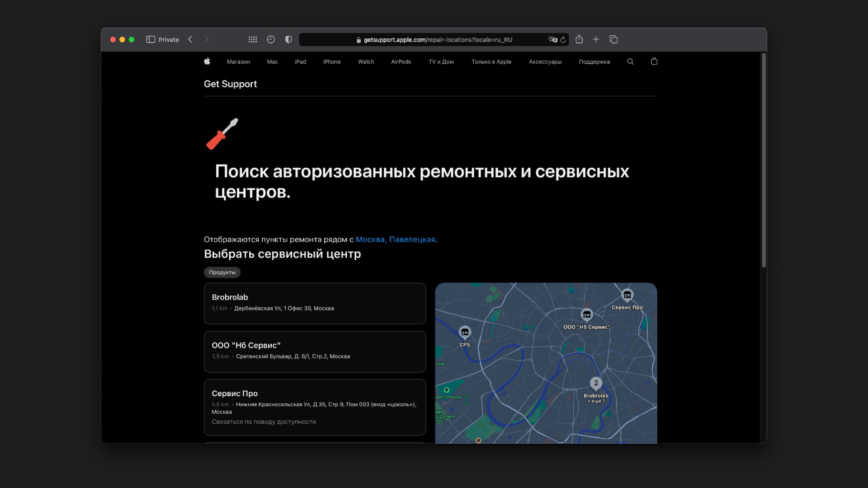This screenshot has width=868, height=488.
Task: Click the Выбрать сервисный центр heading
Action: coord(282,254)
